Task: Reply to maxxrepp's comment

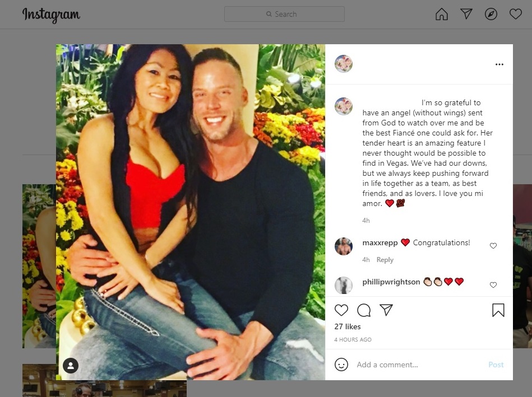Action: [385, 260]
